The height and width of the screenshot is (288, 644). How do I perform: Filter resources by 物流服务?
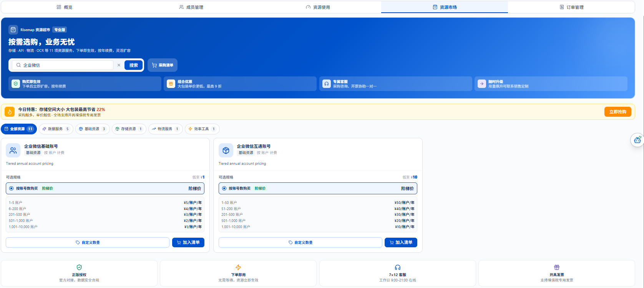166,129
